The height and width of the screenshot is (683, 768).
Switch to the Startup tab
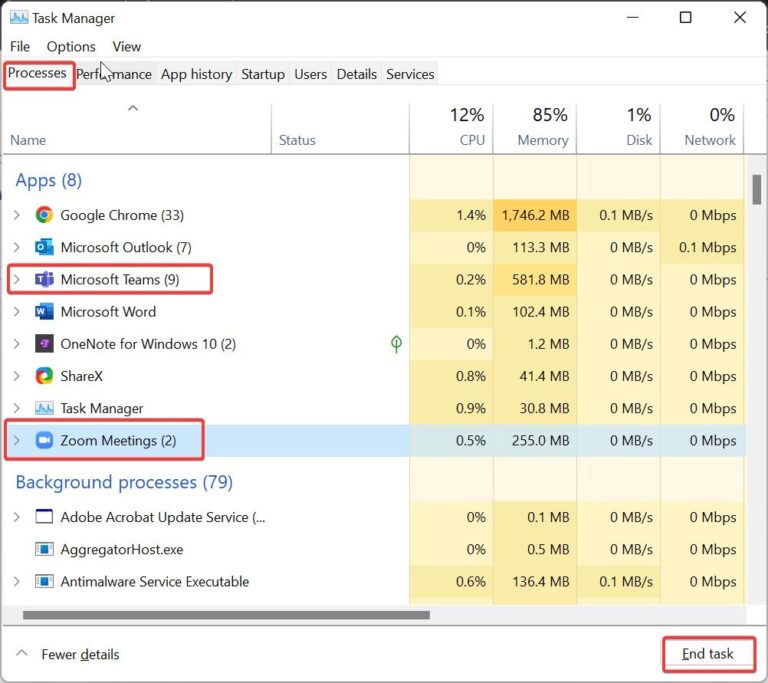pyautogui.click(x=263, y=74)
